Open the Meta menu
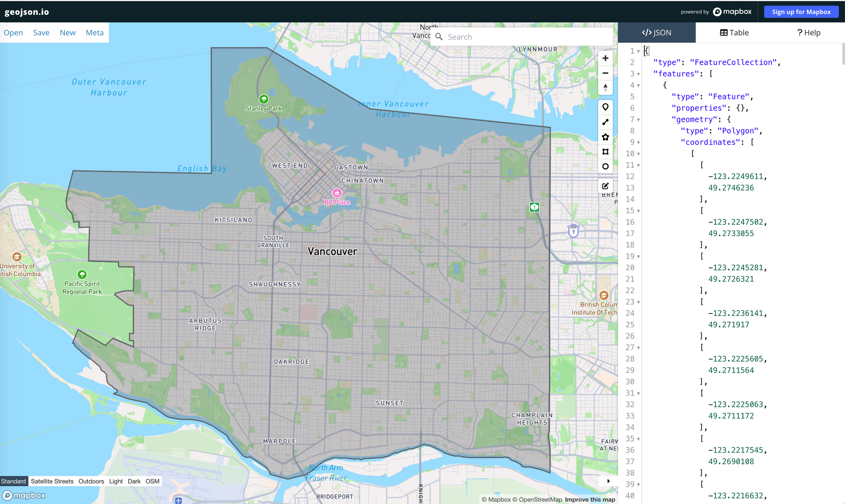This screenshot has width=845, height=504. point(94,33)
